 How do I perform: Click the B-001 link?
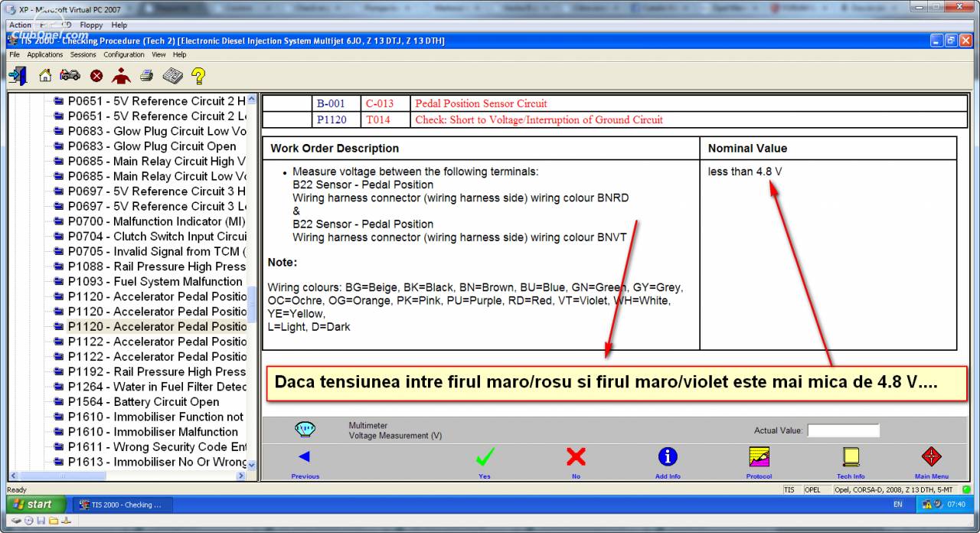point(331,103)
